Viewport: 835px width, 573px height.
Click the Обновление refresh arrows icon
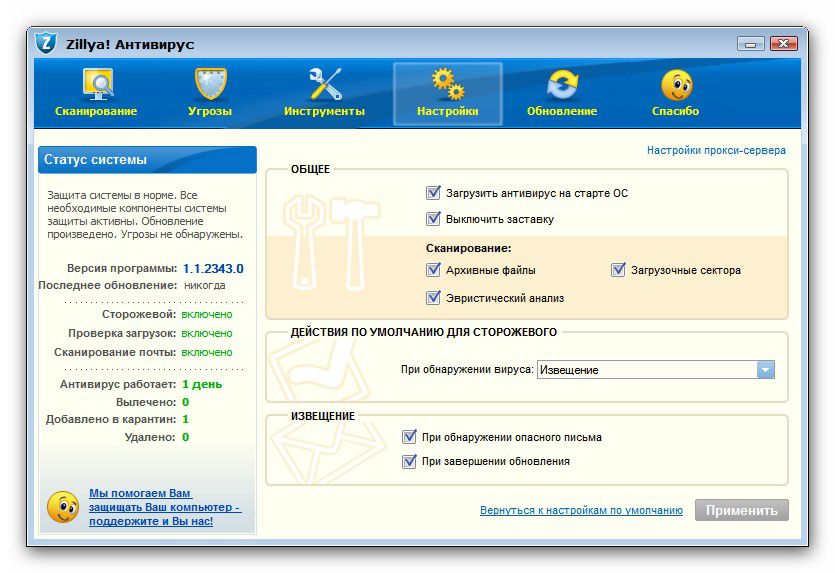[x=562, y=84]
